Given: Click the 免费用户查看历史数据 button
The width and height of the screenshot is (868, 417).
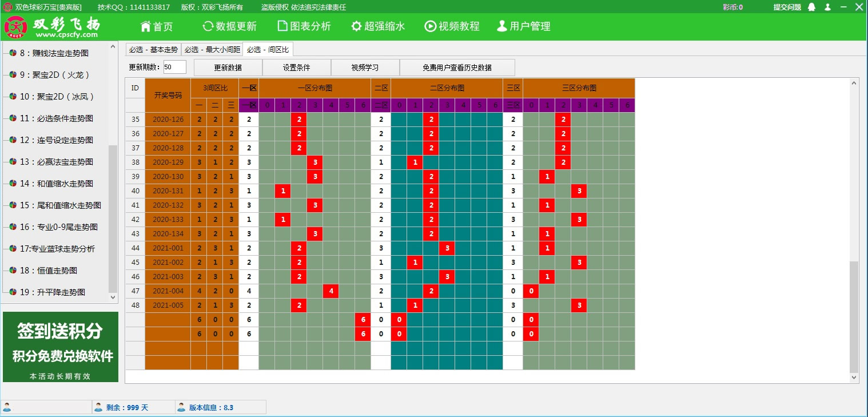Looking at the screenshot, I should 457,67.
